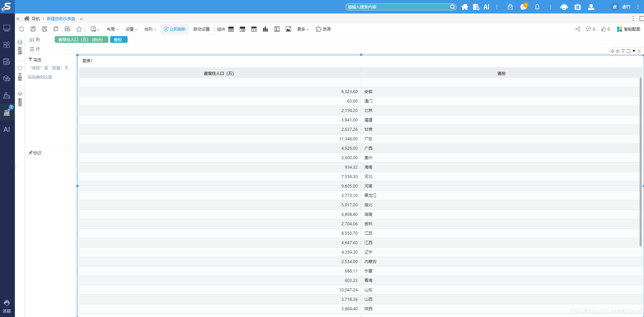The height and width of the screenshot is (317, 644).
Task: Click the quick-create grid plus icon
Action: tap(476, 7)
